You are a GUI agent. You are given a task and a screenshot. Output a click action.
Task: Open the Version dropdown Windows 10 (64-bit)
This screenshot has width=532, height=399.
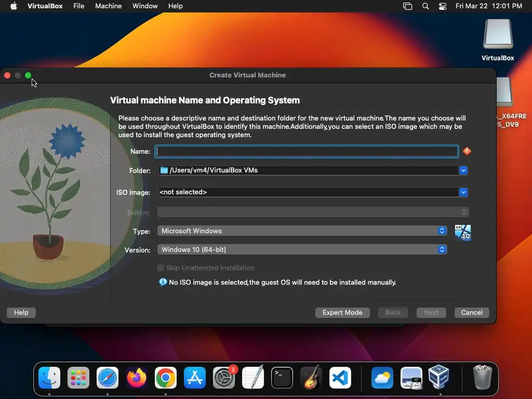coord(302,249)
